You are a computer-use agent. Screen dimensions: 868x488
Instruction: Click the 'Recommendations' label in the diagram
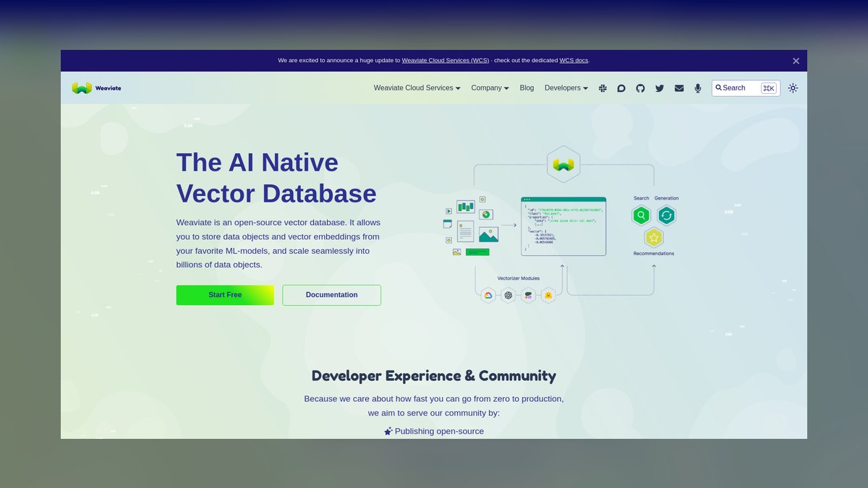(x=654, y=254)
